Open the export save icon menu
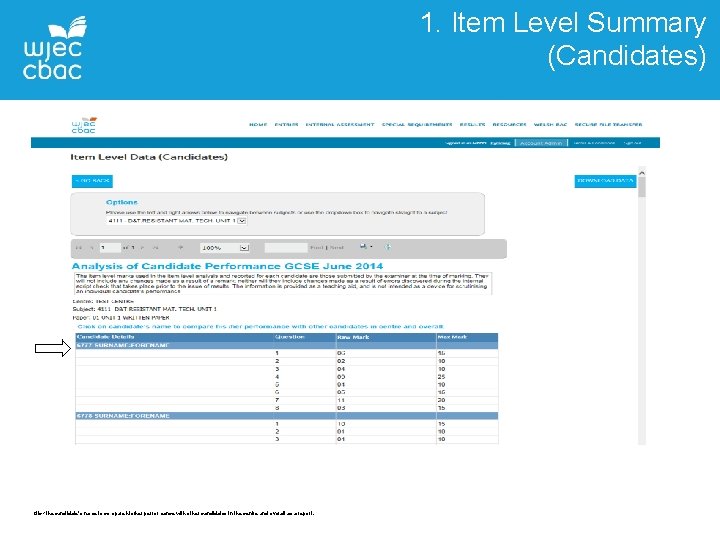The image size is (720, 540). [x=366, y=247]
